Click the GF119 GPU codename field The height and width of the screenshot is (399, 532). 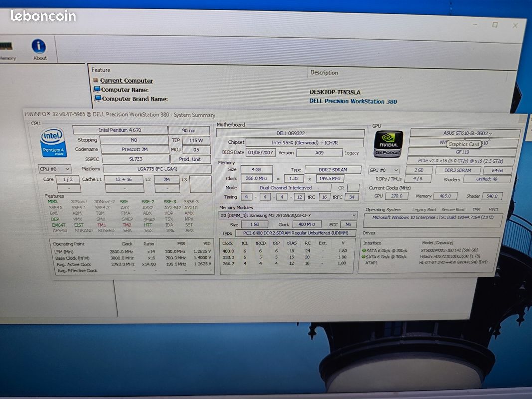(463, 152)
